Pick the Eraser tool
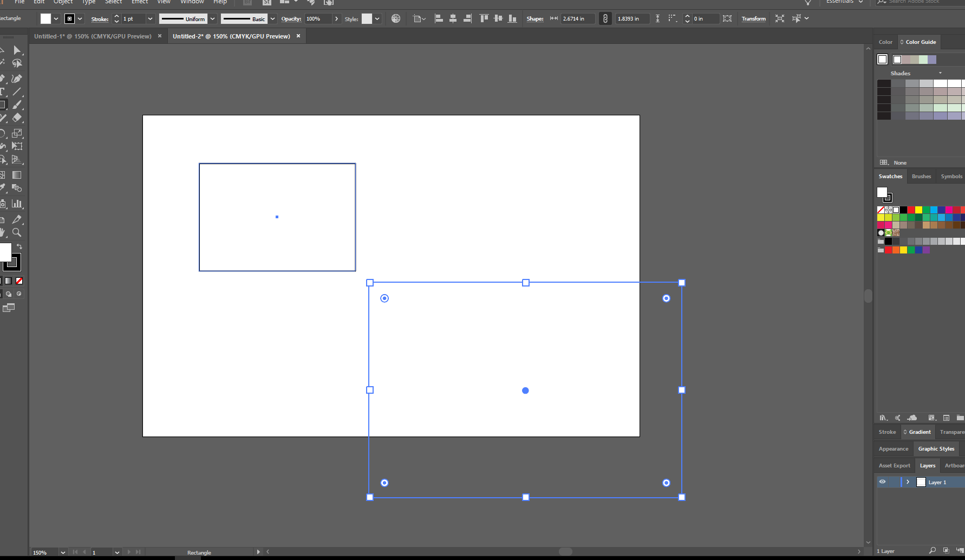 17,118
